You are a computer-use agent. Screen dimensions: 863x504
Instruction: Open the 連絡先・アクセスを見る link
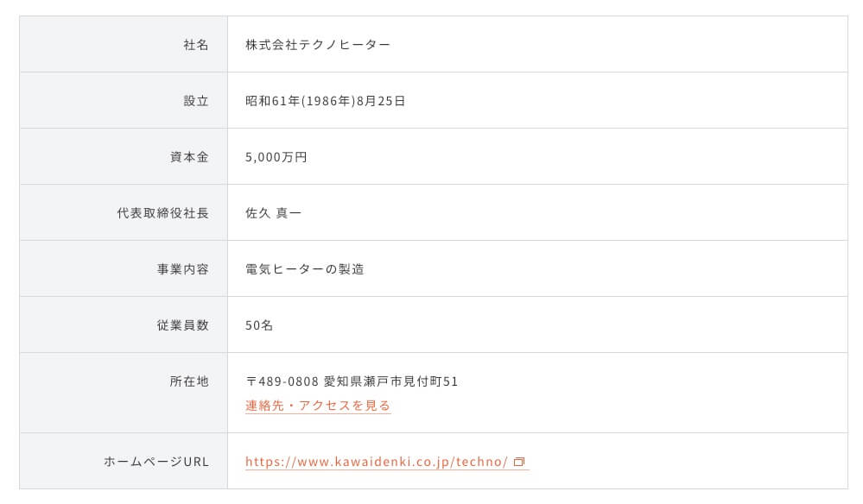coord(318,406)
